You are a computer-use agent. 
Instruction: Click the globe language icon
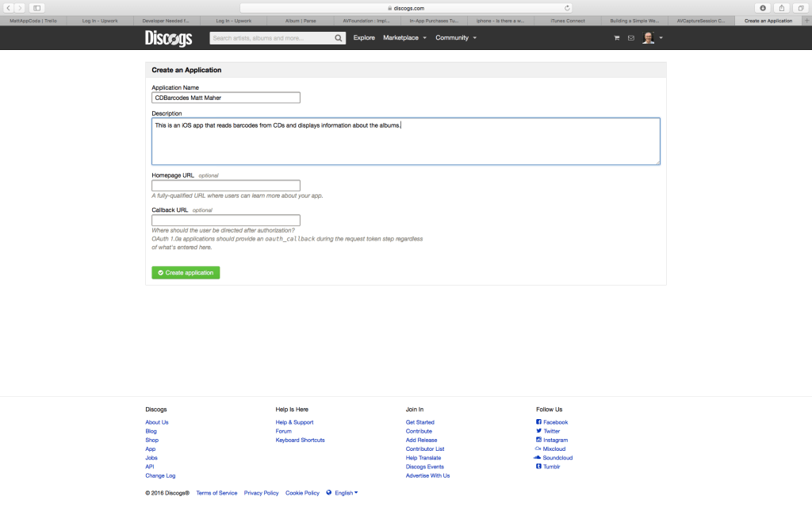(x=329, y=492)
